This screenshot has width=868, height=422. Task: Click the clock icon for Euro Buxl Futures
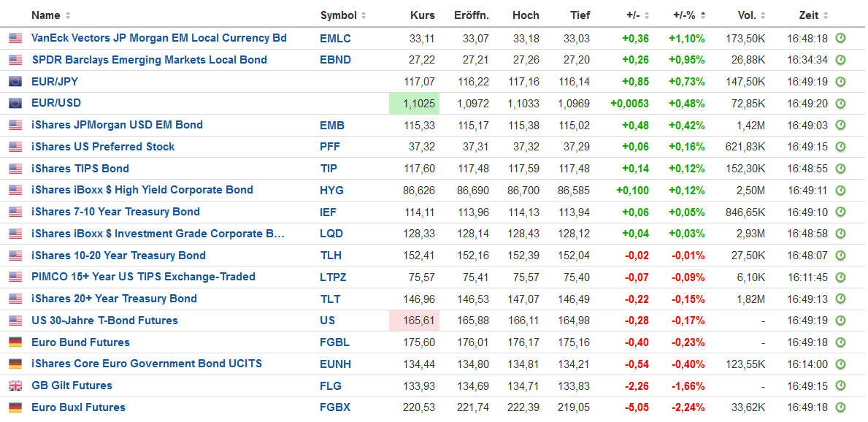tap(840, 407)
